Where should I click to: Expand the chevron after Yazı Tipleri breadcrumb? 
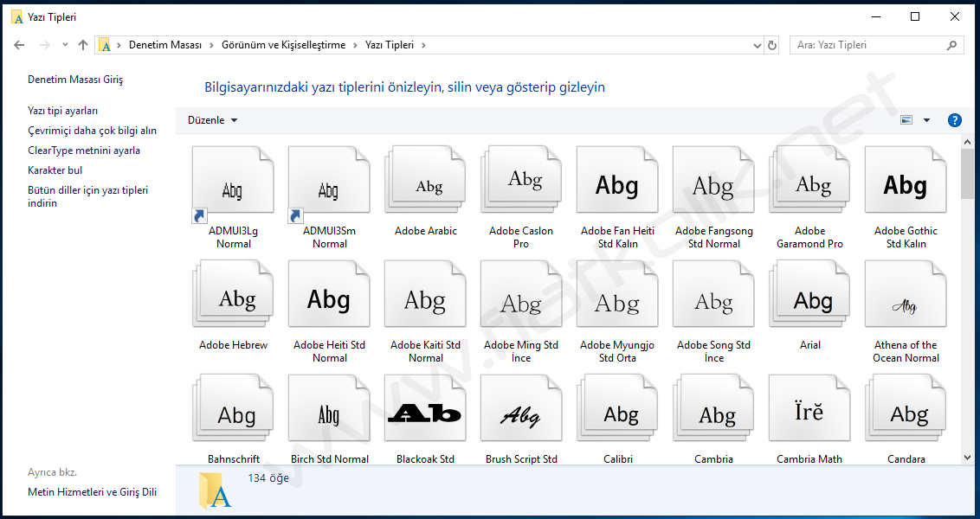click(x=423, y=45)
